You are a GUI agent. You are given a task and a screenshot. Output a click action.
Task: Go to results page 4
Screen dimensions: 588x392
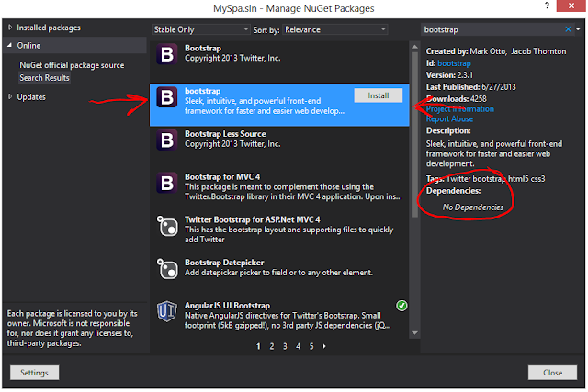pos(298,346)
